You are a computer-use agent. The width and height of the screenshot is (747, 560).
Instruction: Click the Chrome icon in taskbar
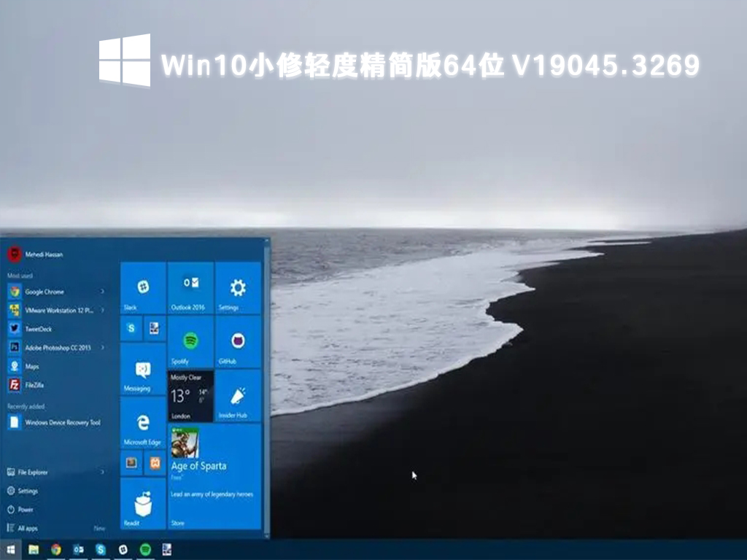coord(56,550)
